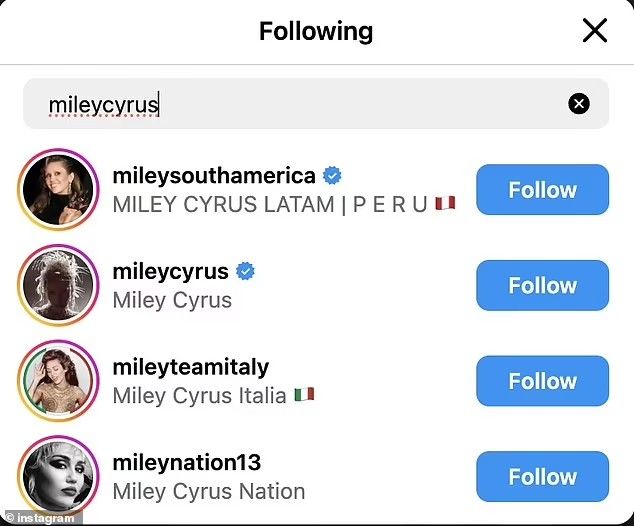Viewport: 634px width, 526px height.
Task: Follow the mileycyrus account
Action: 542,286
